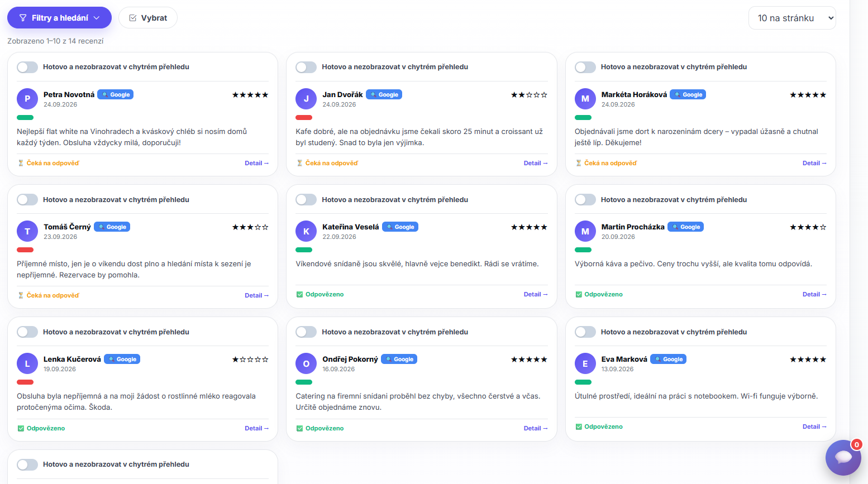Toggle Hotovo switch on Kateřina Veselá's review
This screenshot has height=484, width=868.
coord(306,200)
